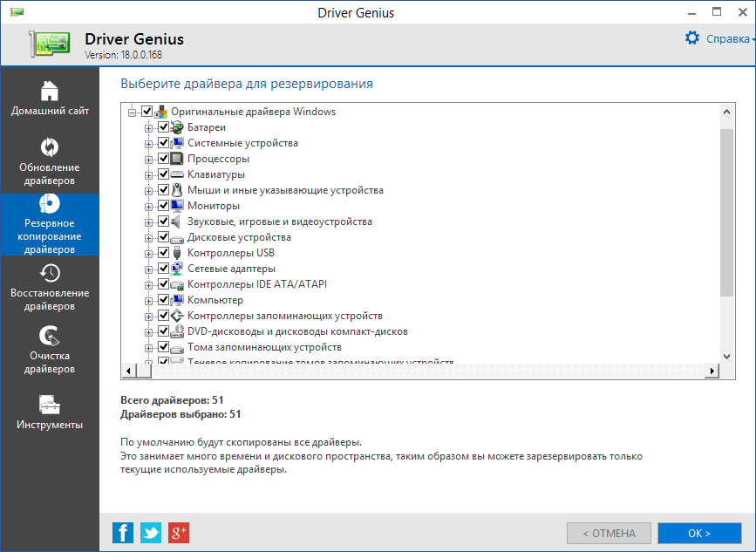Screen dimensions: 756x552
Task: Open Обновление драйверов in the sidebar
Action: coord(50,161)
